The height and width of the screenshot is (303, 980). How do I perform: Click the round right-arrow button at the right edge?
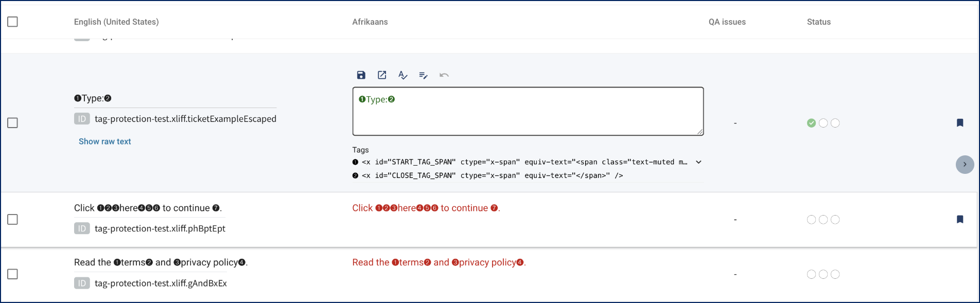click(x=965, y=165)
